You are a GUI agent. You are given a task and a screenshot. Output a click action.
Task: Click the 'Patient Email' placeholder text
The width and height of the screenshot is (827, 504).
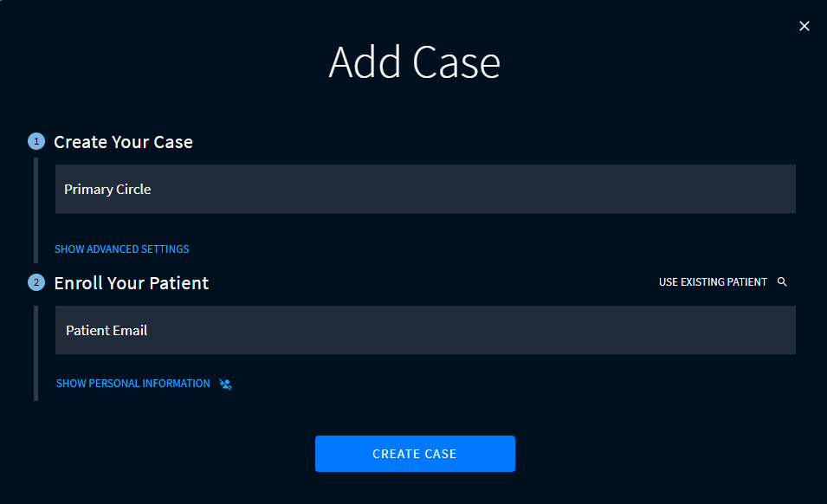tap(107, 331)
